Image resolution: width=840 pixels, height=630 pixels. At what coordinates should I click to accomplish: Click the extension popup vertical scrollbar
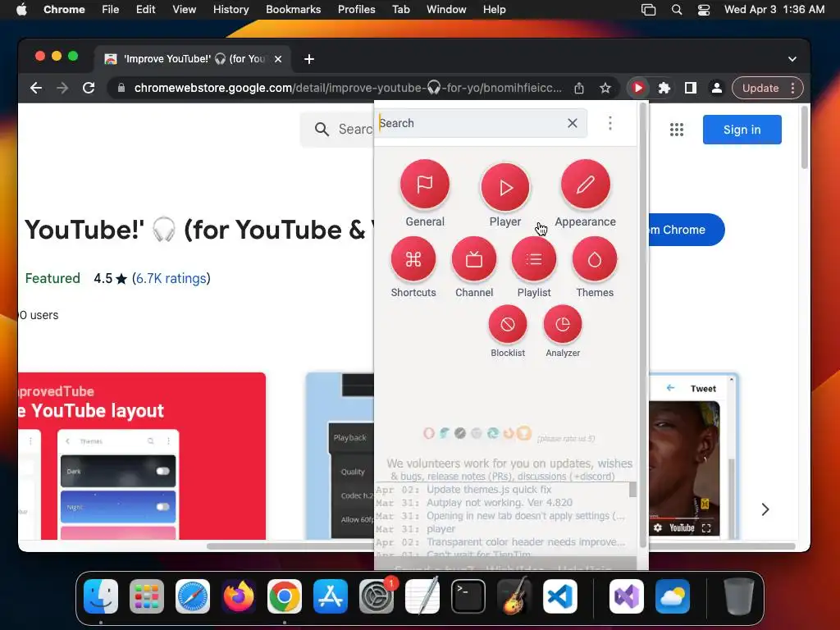click(x=643, y=325)
